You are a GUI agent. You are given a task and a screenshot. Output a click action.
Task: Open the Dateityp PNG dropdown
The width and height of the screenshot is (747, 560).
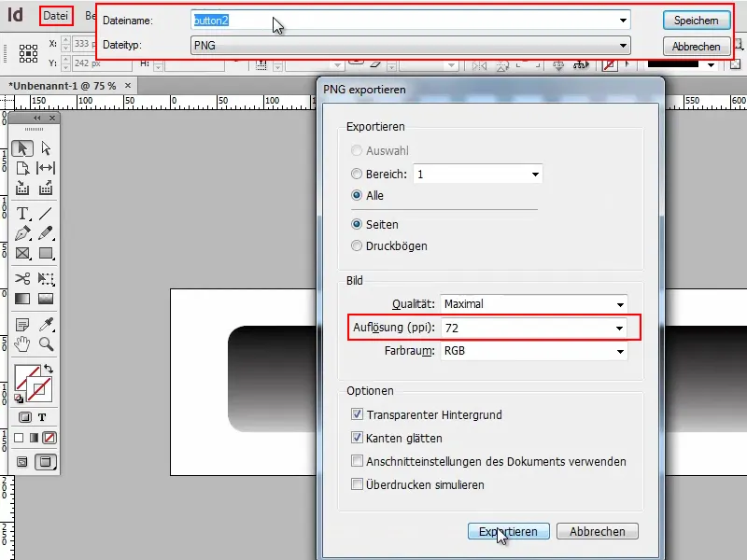(x=410, y=46)
